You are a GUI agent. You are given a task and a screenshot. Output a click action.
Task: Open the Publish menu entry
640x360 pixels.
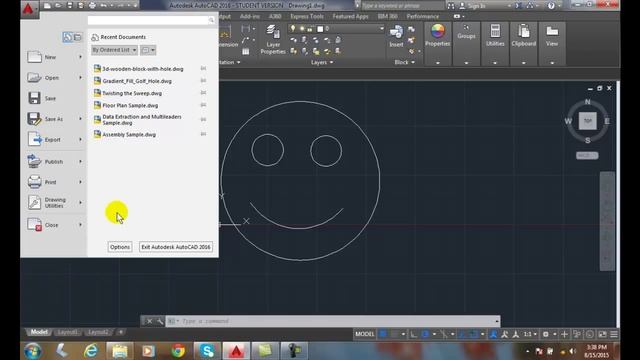(54, 162)
